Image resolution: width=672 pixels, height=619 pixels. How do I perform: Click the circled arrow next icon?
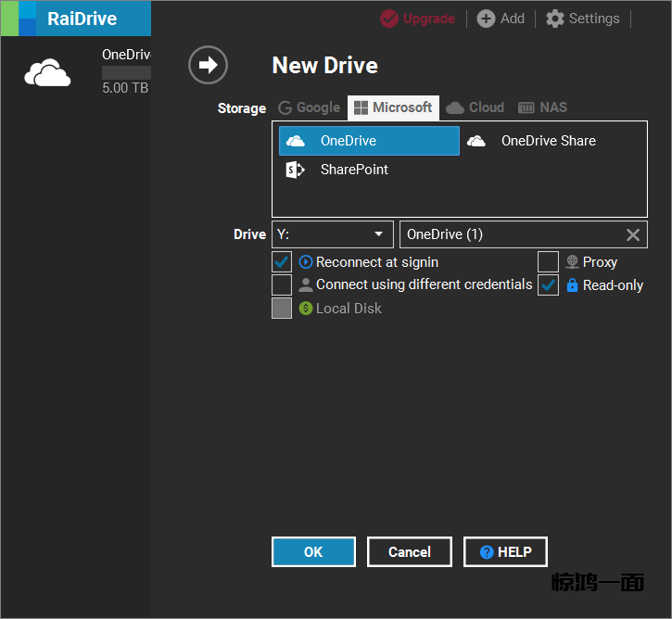pos(208,65)
